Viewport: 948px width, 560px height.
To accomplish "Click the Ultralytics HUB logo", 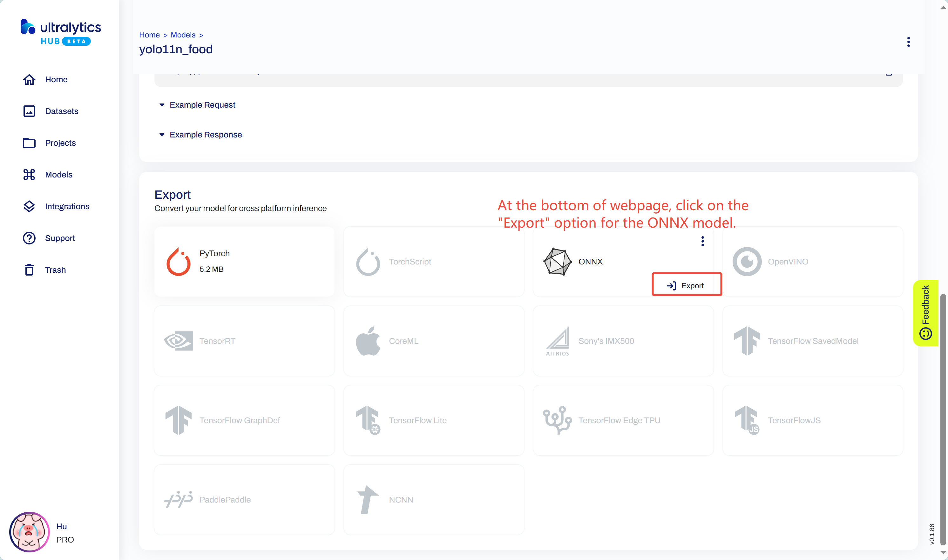I will (x=60, y=32).
